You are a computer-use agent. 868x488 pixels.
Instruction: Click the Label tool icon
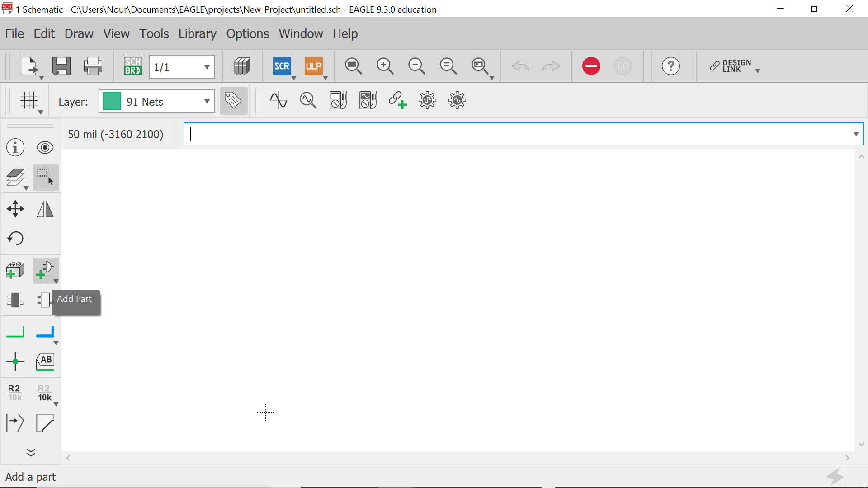coord(45,361)
